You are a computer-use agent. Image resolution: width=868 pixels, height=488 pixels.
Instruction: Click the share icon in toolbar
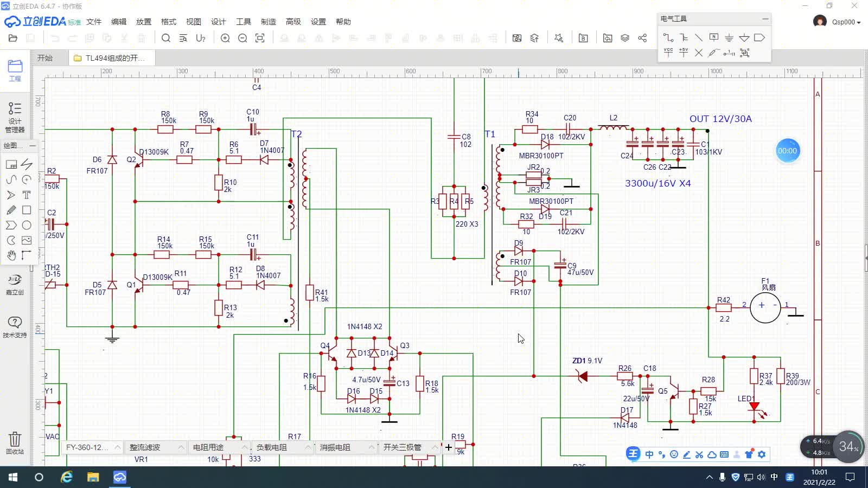642,38
